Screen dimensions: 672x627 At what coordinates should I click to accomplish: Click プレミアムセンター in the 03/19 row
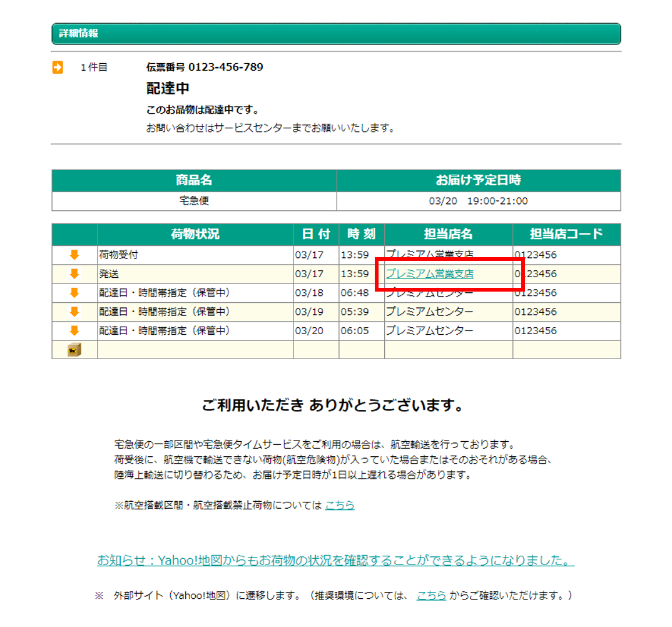coord(429,312)
